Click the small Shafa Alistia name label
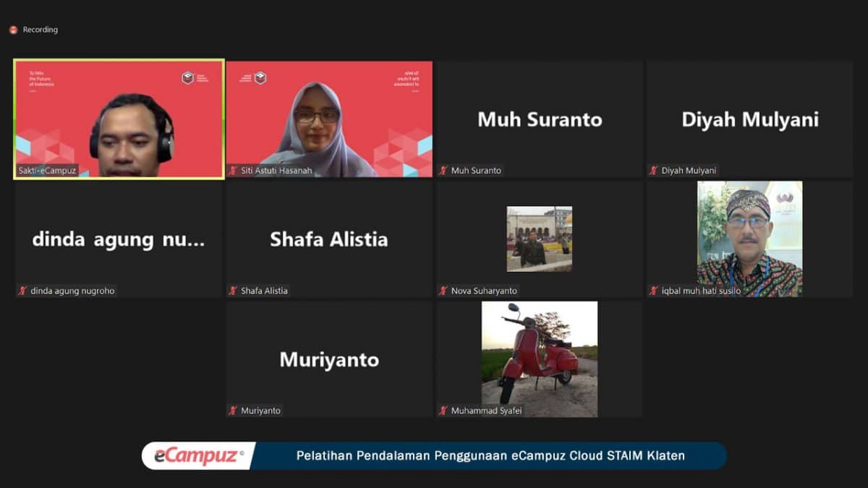The width and height of the screenshot is (868, 488). click(264, 291)
